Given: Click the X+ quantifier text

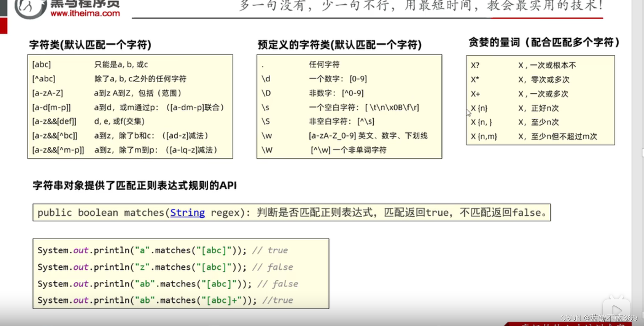Looking at the screenshot, I should (x=475, y=94).
